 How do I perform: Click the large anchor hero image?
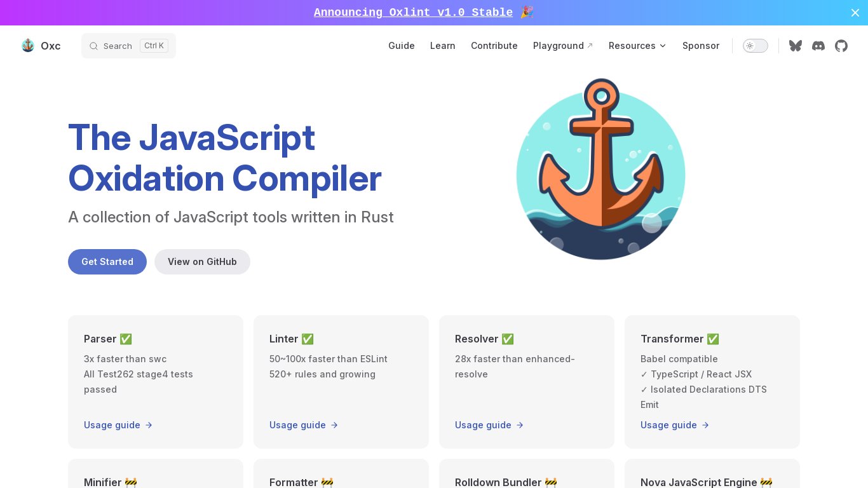(601, 169)
